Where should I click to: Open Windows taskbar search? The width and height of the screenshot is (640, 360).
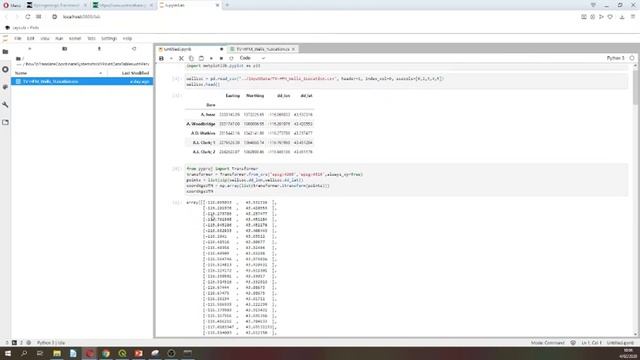click(x=24, y=353)
